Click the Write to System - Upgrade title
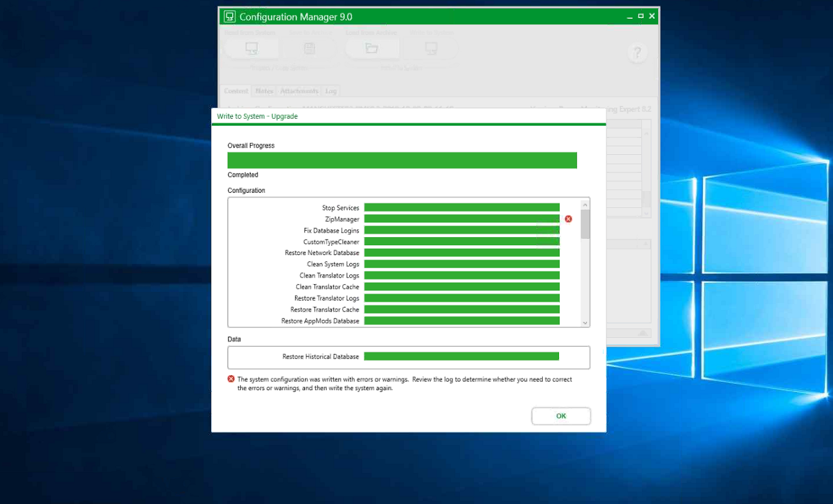This screenshot has width=833, height=504. click(257, 116)
